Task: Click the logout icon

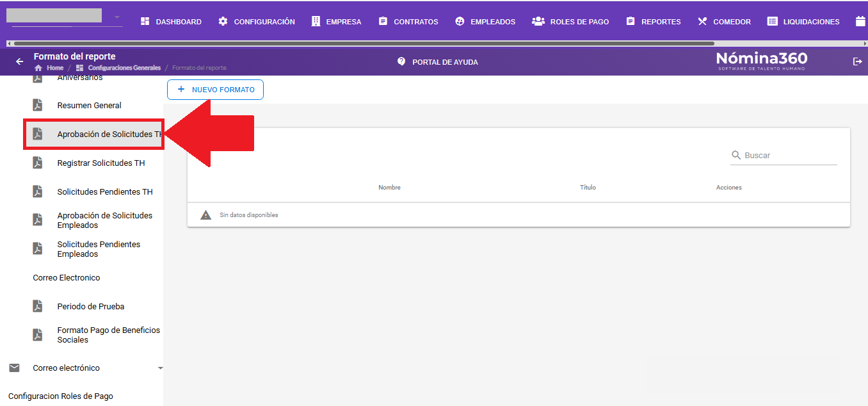Action: (x=858, y=61)
